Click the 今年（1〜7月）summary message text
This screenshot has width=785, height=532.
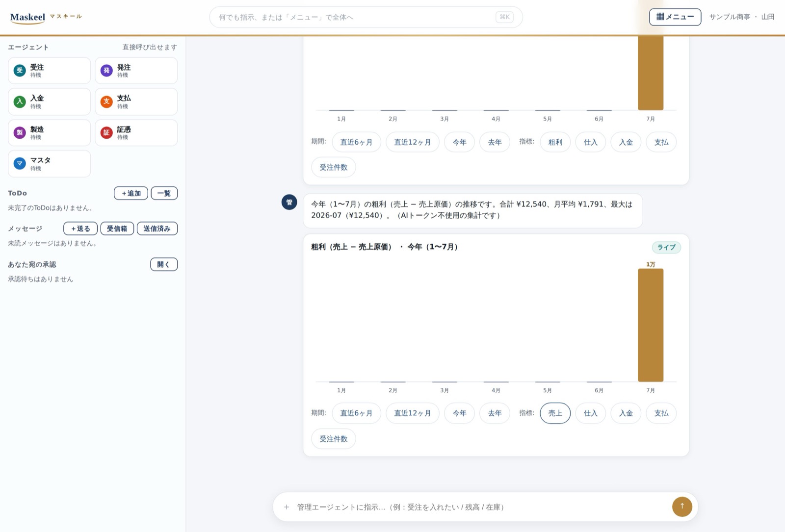(x=472, y=210)
